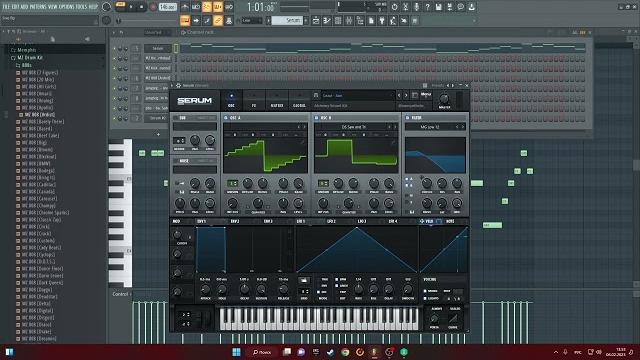Toggle the Serum FILTER enable switch
Image resolution: width=640 pixels, height=360 pixels.
click(407, 118)
